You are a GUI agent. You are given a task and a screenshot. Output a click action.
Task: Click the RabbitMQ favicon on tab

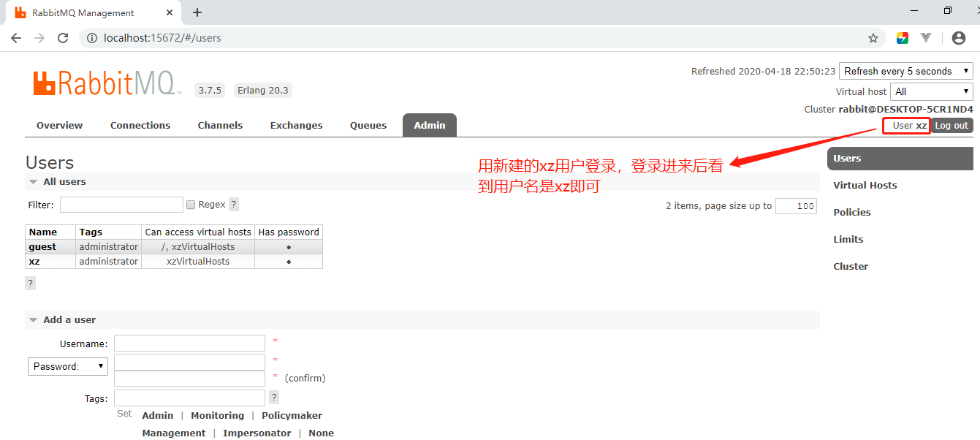point(20,12)
